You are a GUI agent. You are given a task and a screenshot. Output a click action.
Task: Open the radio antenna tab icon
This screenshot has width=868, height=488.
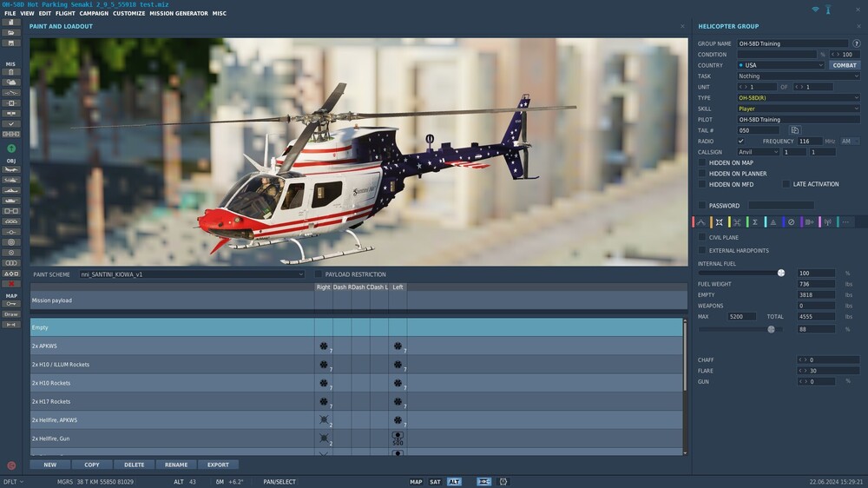click(x=826, y=222)
